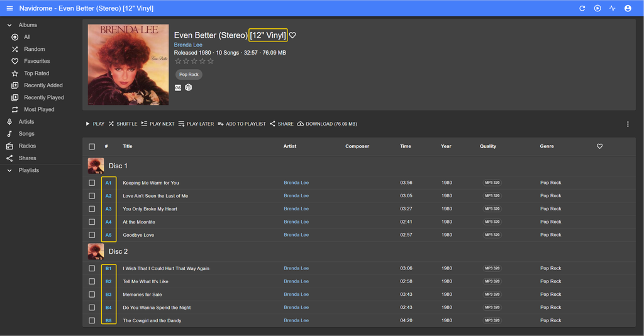Open the now playing circle icon
Viewport: 644px width, 336px height.
(597, 8)
